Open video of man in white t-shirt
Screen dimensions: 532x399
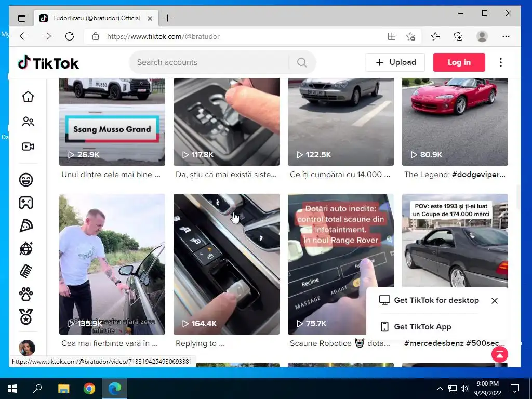click(112, 264)
